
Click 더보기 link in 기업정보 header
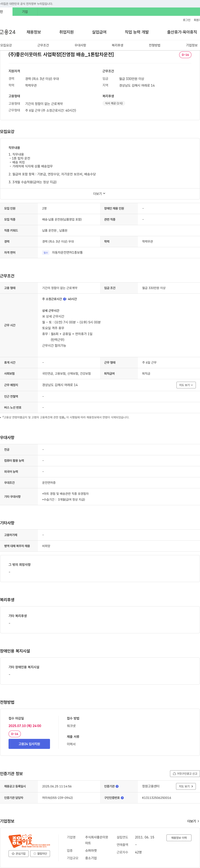(x=193, y=821)
